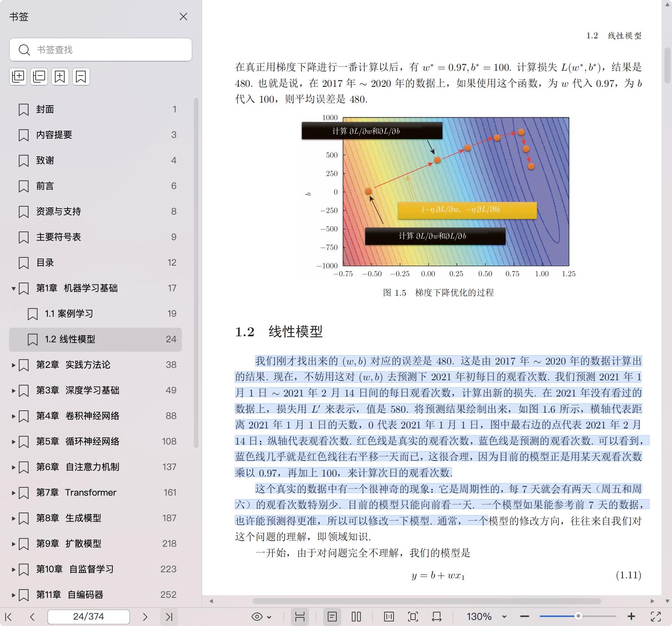Open the 内容提要 bookmark
Screen dimensions: 672x626
click(x=95, y=135)
